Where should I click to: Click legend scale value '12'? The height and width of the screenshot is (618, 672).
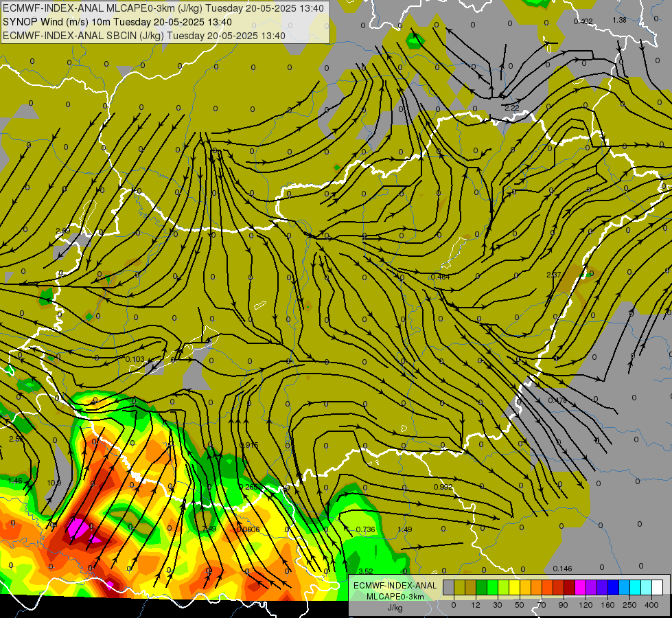coord(476,605)
